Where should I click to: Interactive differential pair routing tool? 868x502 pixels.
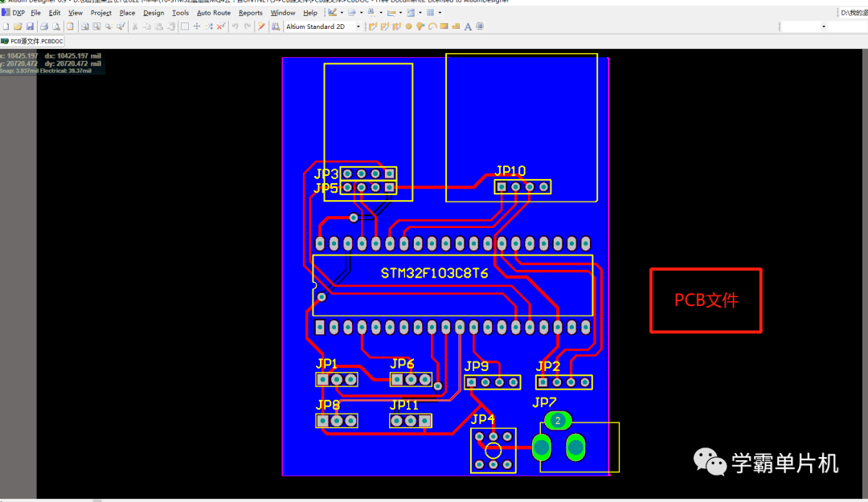click(397, 26)
